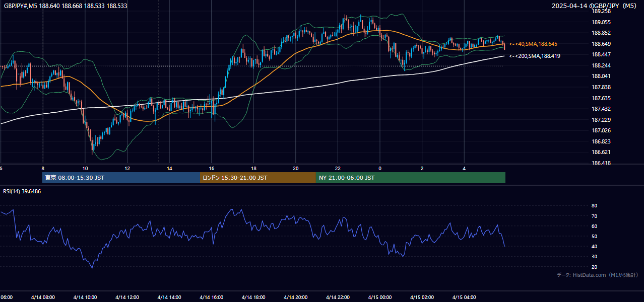Click the 4/14 14:00 time label
The width and height of the screenshot is (644, 302).
tap(169, 297)
